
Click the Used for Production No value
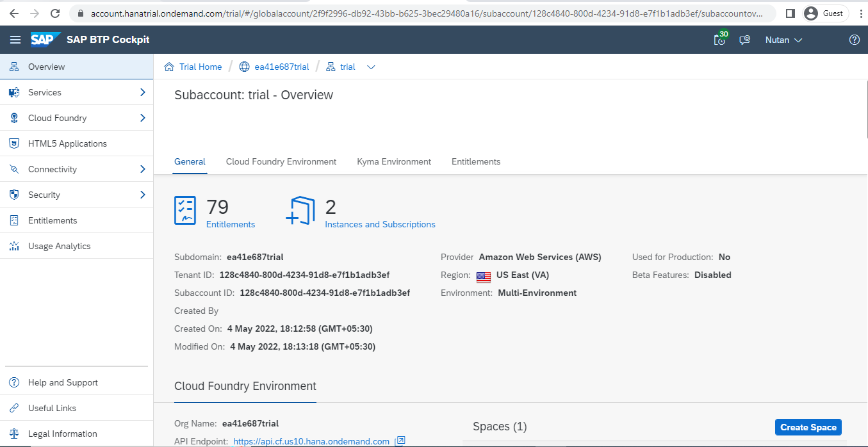725,257
